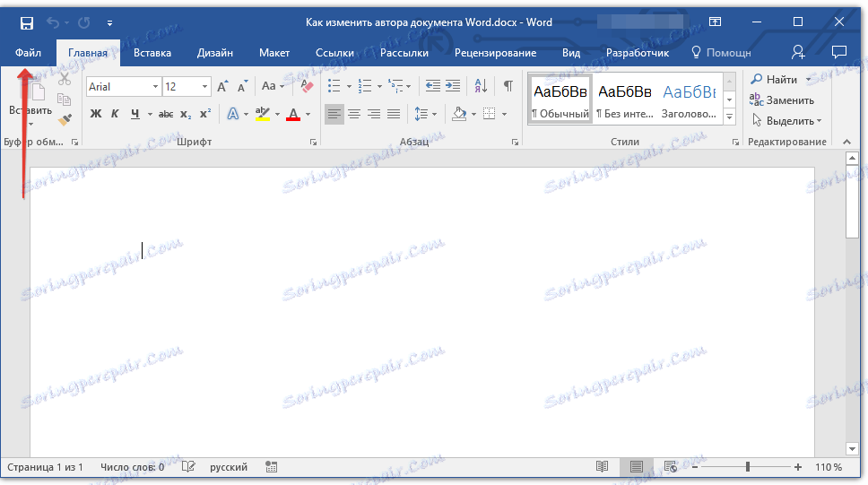The height and width of the screenshot is (485, 868).
Task: Open borders button
Action: 490,114
